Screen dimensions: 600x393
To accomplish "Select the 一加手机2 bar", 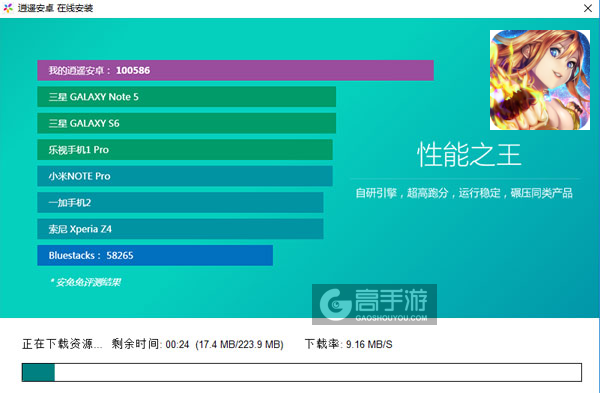I will pos(180,202).
